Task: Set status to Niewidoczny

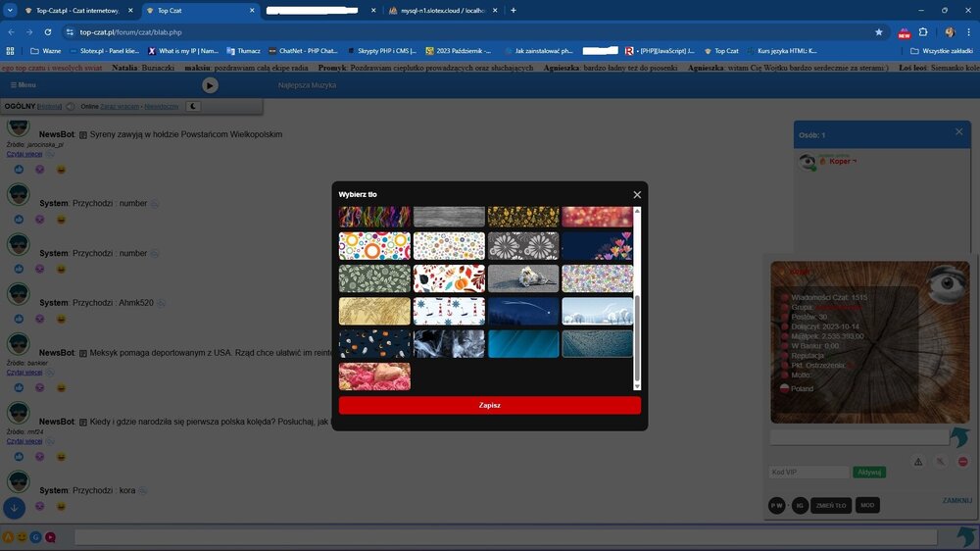Action: (x=162, y=106)
